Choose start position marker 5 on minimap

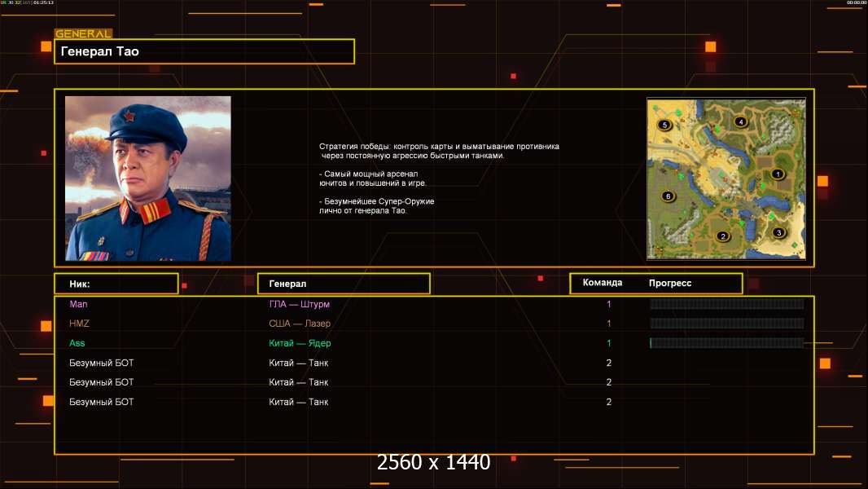click(x=664, y=126)
